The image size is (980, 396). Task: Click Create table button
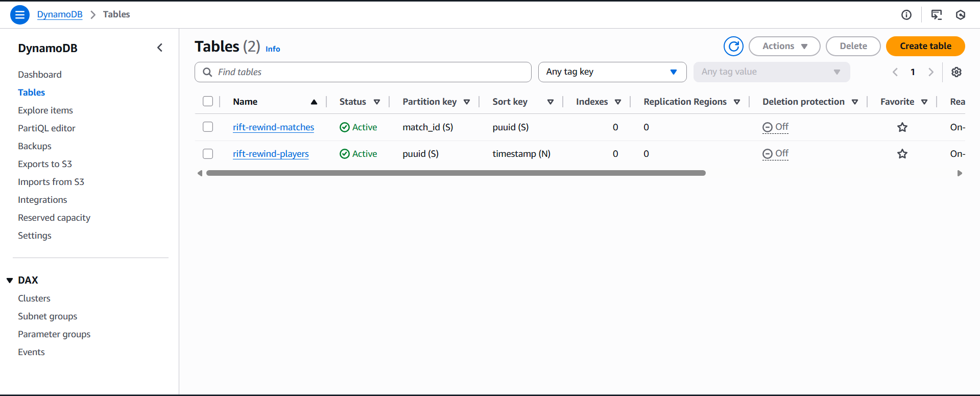(925, 46)
